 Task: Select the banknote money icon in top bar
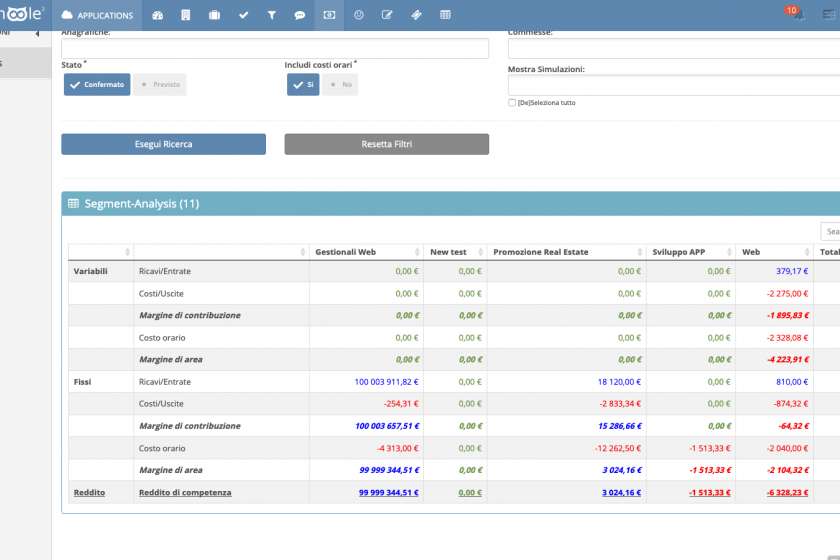click(329, 15)
